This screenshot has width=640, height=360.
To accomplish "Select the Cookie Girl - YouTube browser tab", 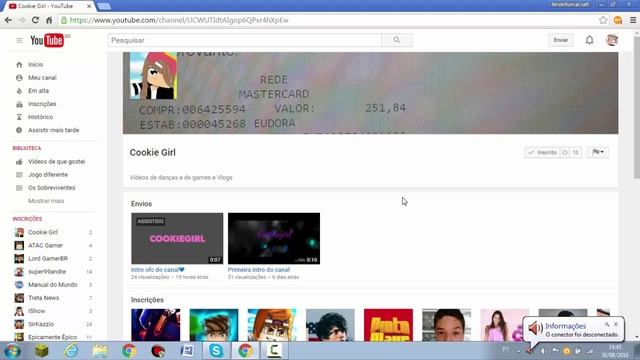I will click(x=50, y=6).
